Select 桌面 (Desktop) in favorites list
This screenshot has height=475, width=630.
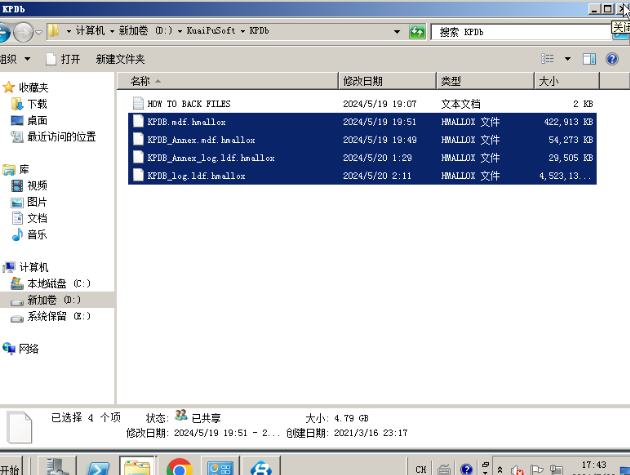click(36, 120)
